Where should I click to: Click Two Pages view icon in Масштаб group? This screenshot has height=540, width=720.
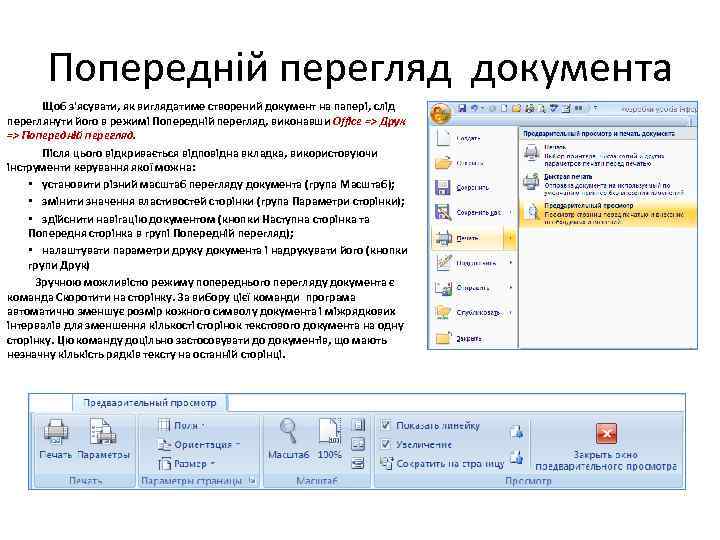click(x=358, y=444)
